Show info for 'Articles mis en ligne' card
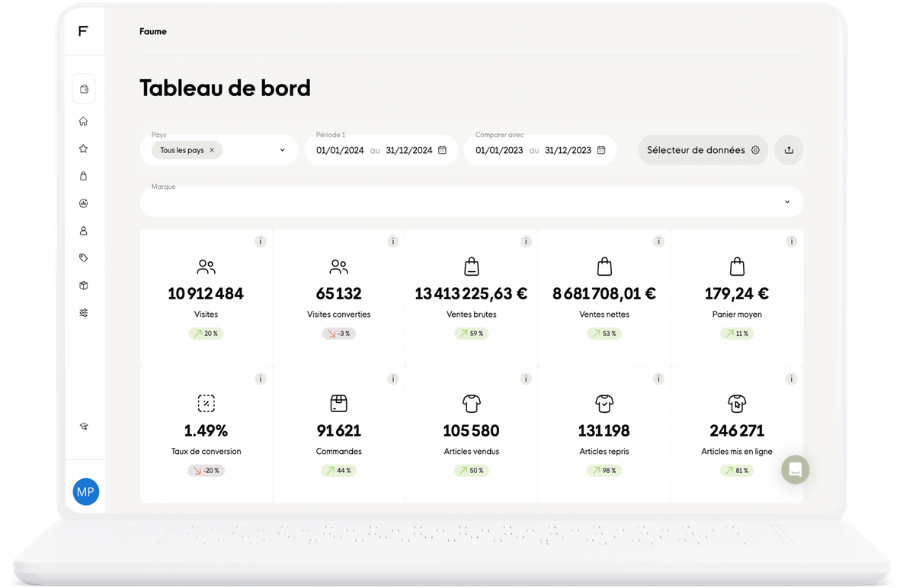Image resolution: width=903 pixels, height=588 pixels. click(791, 379)
